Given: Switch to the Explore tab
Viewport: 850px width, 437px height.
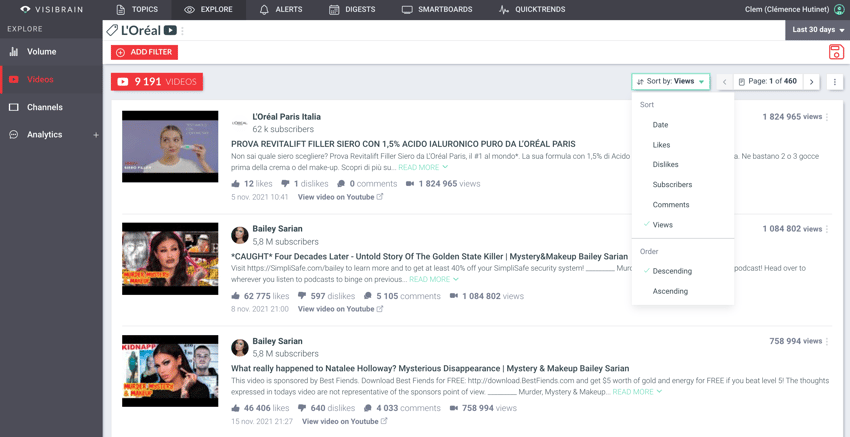Looking at the screenshot, I should pyautogui.click(x=209, y=9).
